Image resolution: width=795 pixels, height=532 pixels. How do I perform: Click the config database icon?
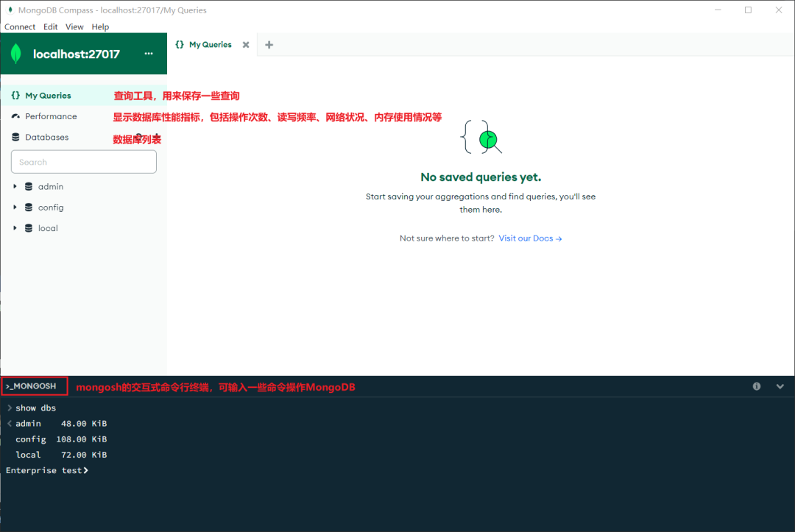coord(29,208)
